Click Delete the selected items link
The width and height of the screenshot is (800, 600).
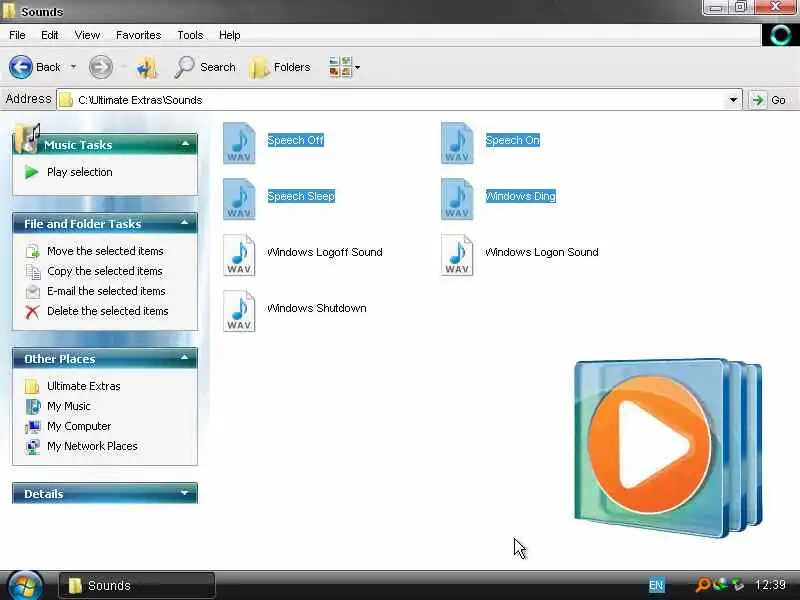(x=108, y=311)
